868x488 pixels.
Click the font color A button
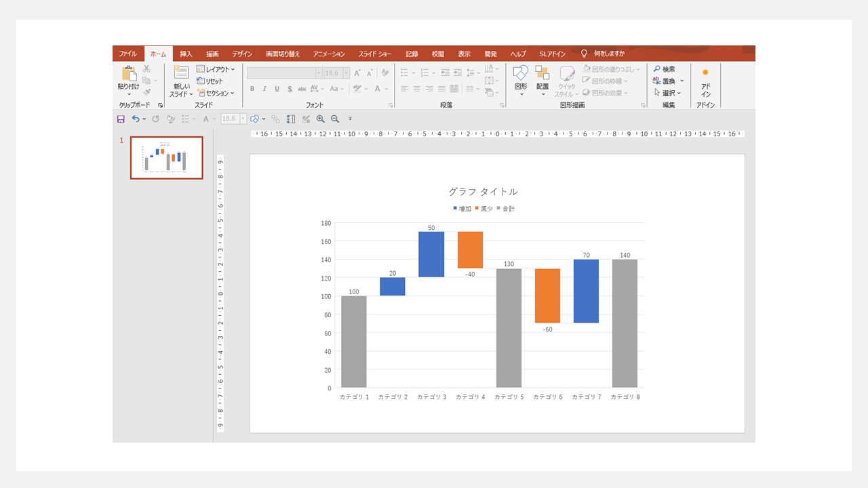pos(377,89)
